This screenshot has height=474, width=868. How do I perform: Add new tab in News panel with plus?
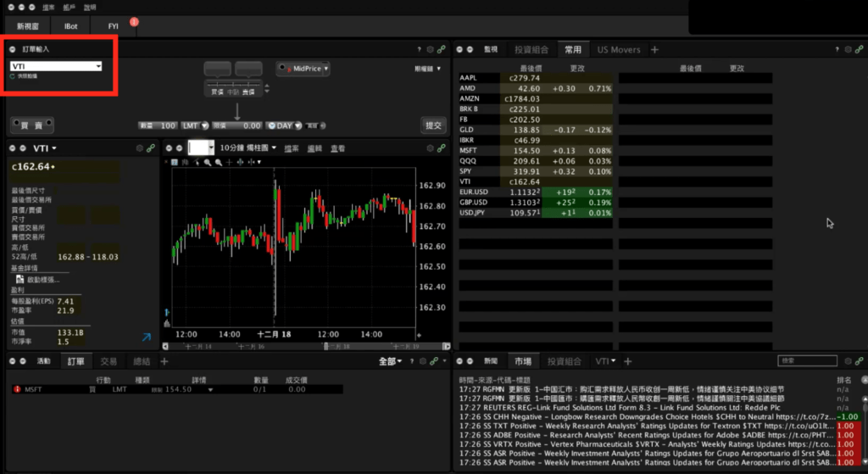click(628, 361)
